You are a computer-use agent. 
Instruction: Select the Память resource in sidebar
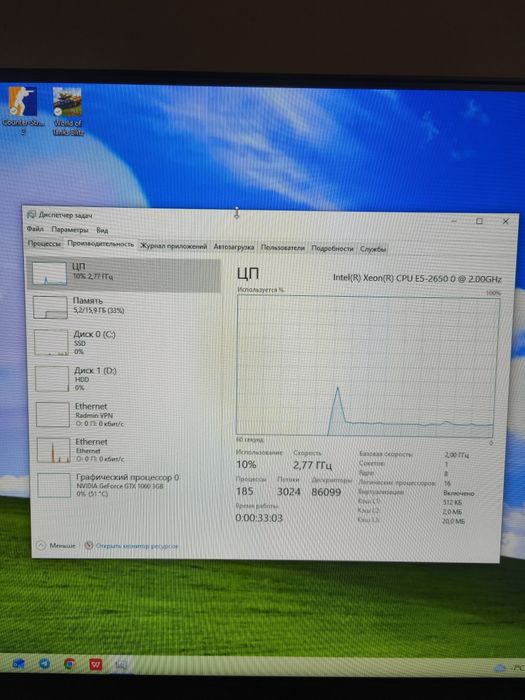125,307
